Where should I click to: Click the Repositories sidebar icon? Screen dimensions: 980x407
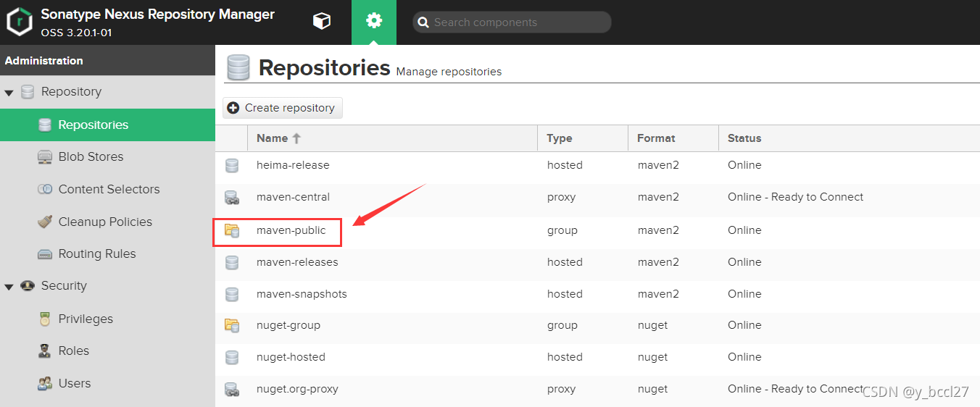[45, 125]
